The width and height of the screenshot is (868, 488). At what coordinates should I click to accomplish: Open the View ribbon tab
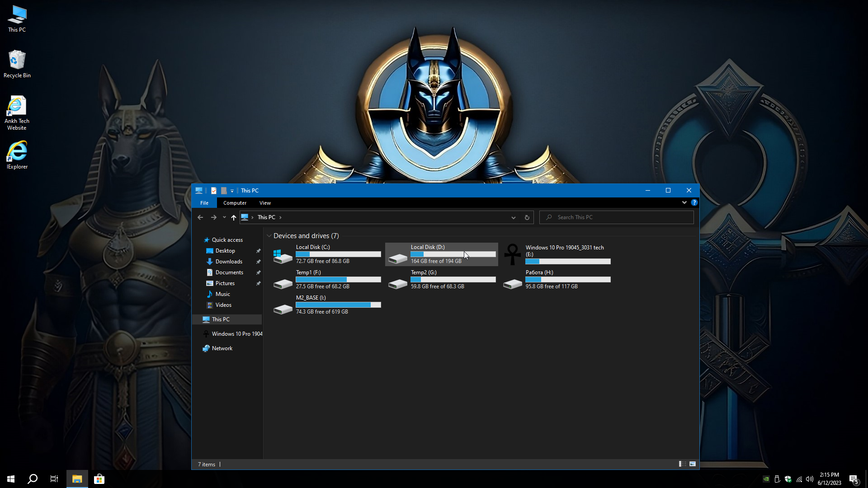click(265, 203)
